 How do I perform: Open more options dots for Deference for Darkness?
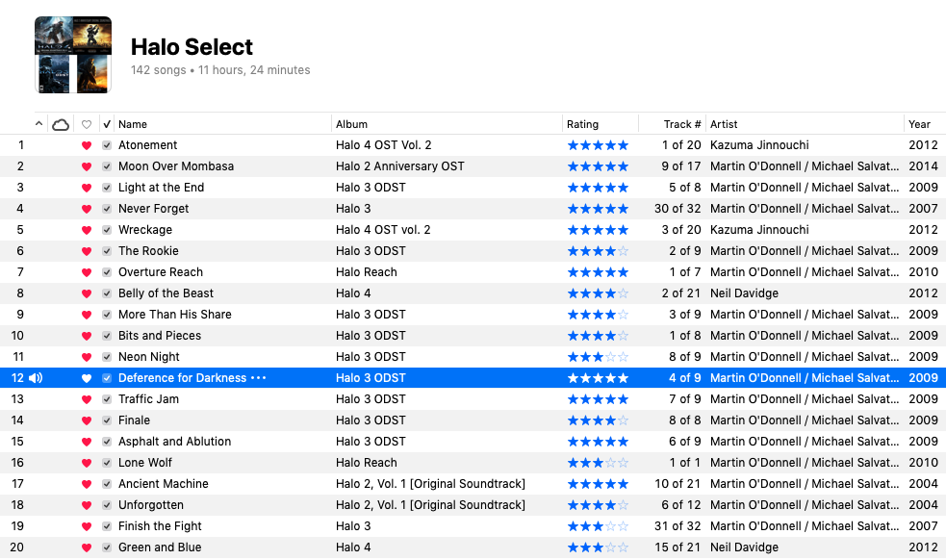[258, 378]
